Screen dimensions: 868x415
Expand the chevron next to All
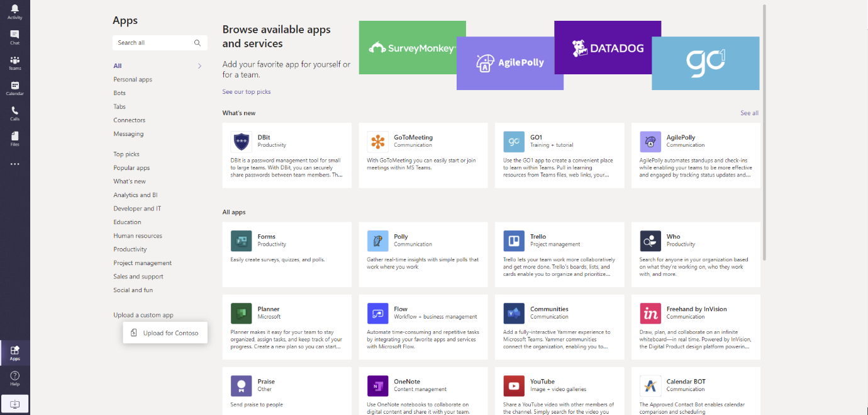click(x=199, y=66)
